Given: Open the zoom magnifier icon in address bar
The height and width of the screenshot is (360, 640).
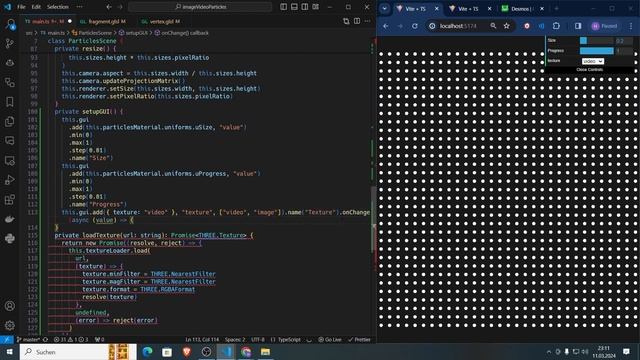Looking at the screenshot, I should (493, 26).
